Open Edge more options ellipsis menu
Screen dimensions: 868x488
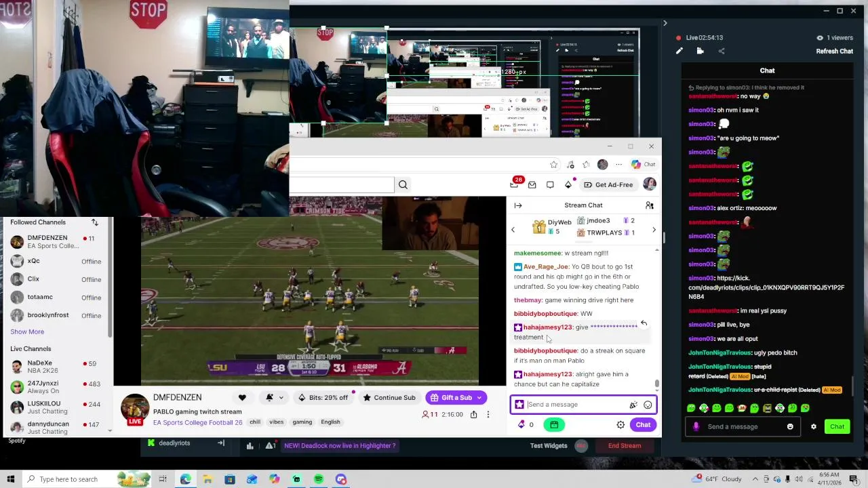(618, 165)
